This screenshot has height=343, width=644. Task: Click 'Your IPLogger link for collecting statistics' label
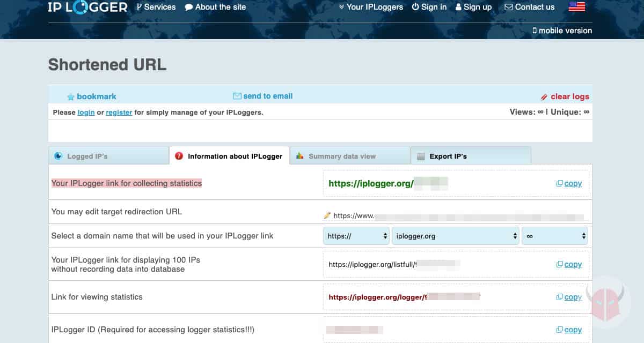coord(127,183)
